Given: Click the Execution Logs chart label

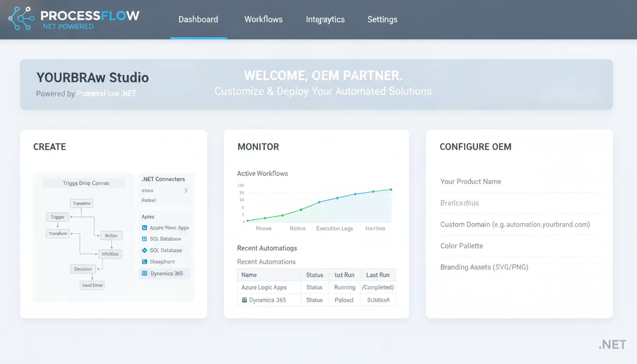Looking at the screenshot, I should [x=335, y=228].
